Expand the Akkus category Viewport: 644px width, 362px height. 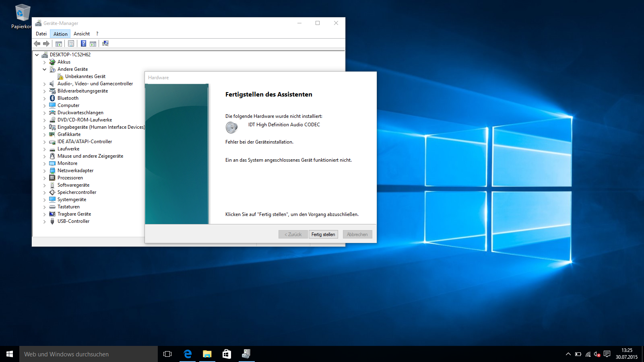point(44,62)
